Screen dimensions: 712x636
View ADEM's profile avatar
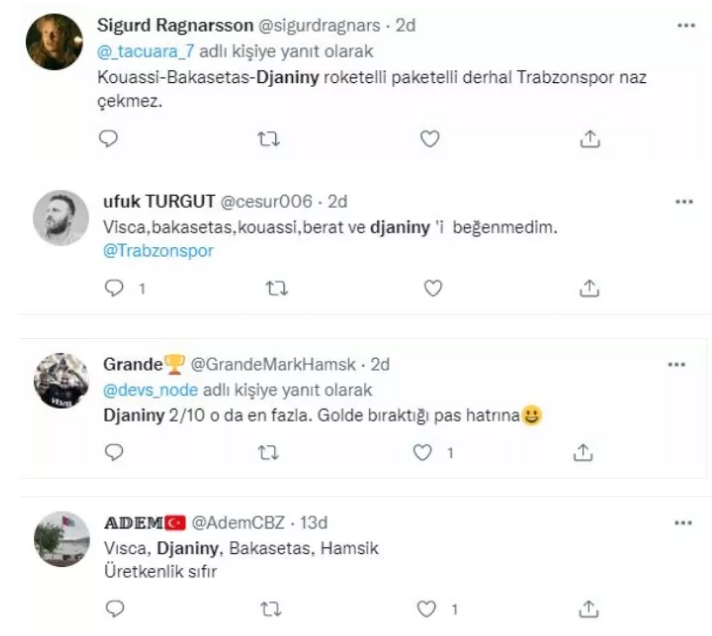tap(62, 540)
